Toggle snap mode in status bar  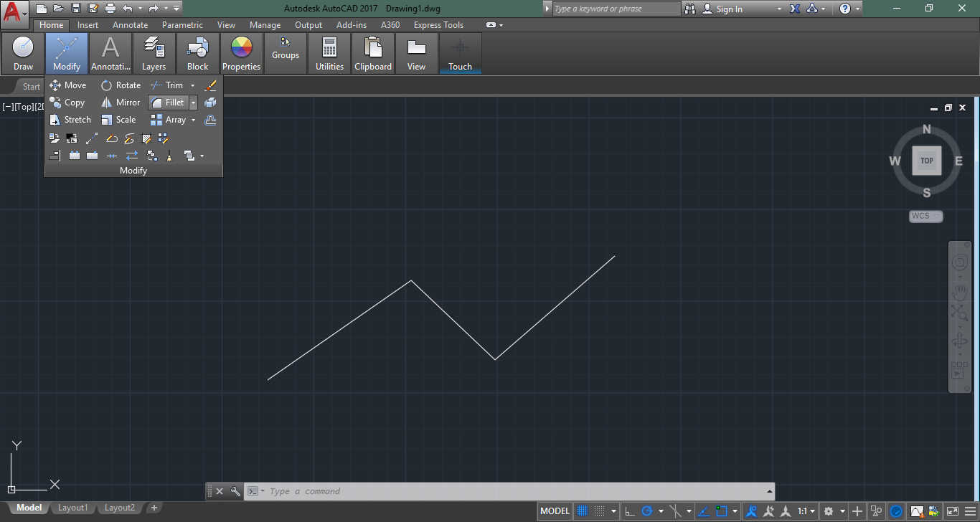tap(599, 511)
